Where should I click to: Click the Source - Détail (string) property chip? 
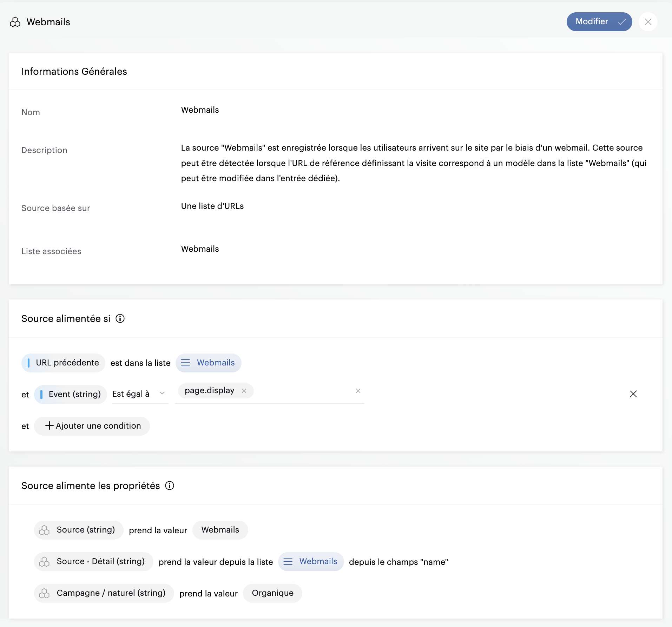coord(94,561)
